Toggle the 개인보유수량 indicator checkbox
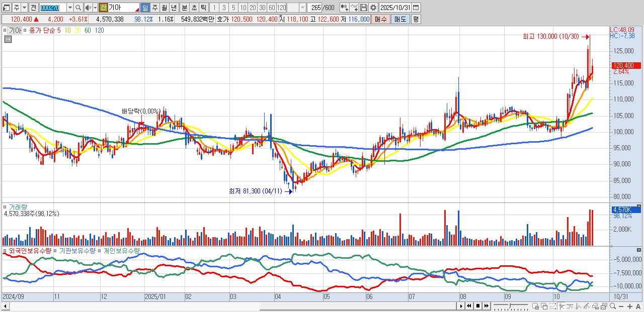Image resolution: width=644 pixels, height=312 pixels. tap(100, 251)
